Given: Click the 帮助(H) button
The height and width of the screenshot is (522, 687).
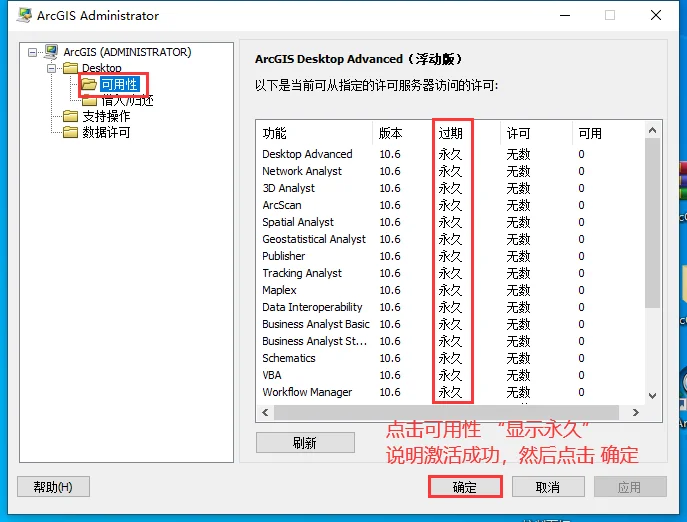Looking at the screenshot, I should tap(53, 487).
